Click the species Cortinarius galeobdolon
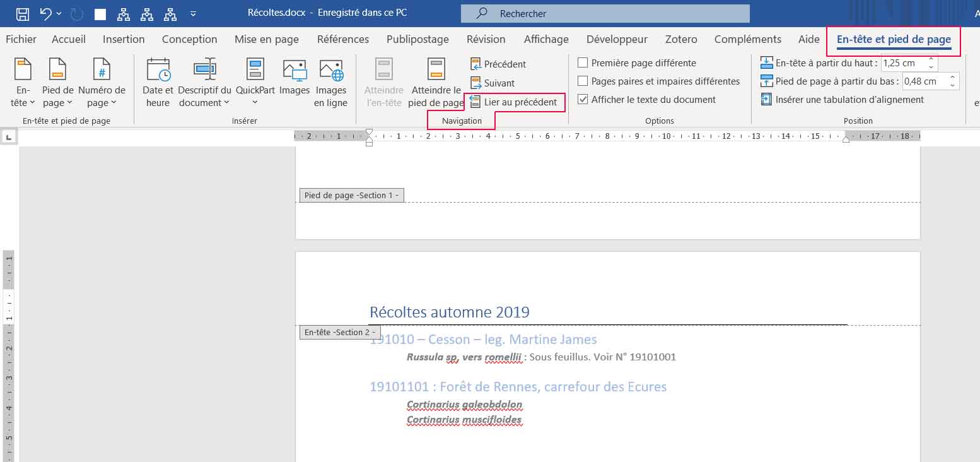The height and width of the screenshot is (462, 980). coord(464,405)
